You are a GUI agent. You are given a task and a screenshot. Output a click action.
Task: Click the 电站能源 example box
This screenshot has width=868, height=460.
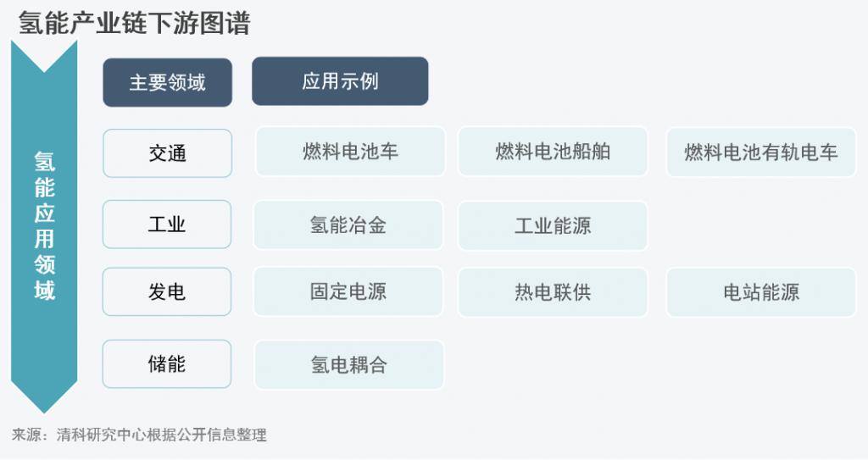(x=761, y=292)
